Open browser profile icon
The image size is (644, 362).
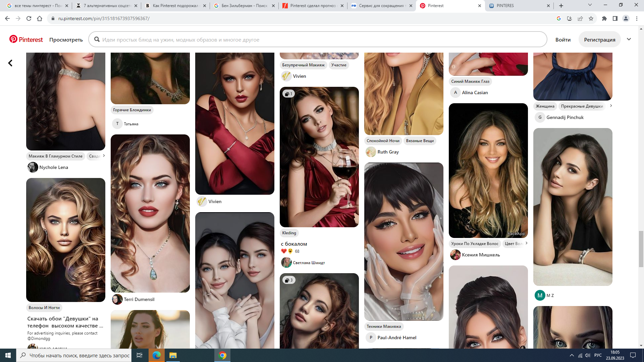[626, 18]
